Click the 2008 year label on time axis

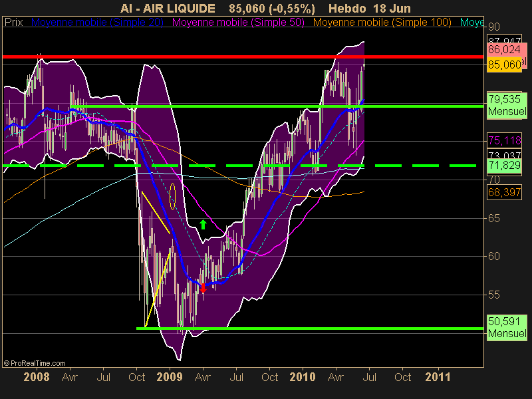pyautogui.click(x=37, y=377)
